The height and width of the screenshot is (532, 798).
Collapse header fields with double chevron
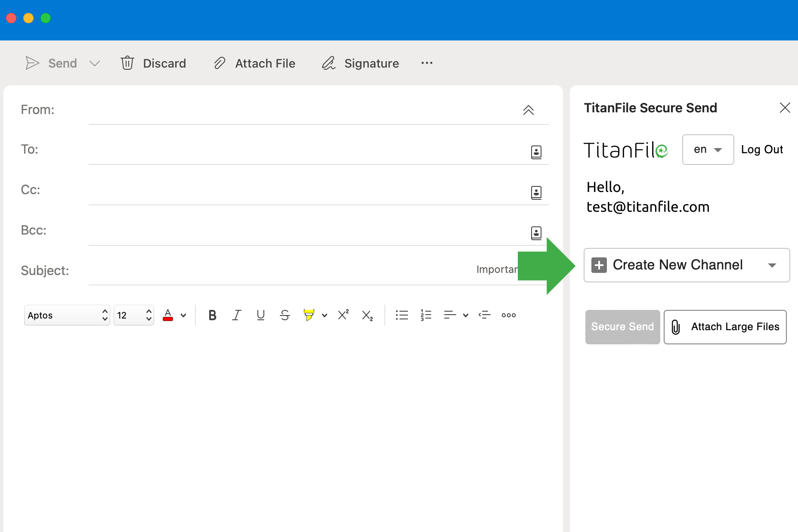(x=529, y=110)
